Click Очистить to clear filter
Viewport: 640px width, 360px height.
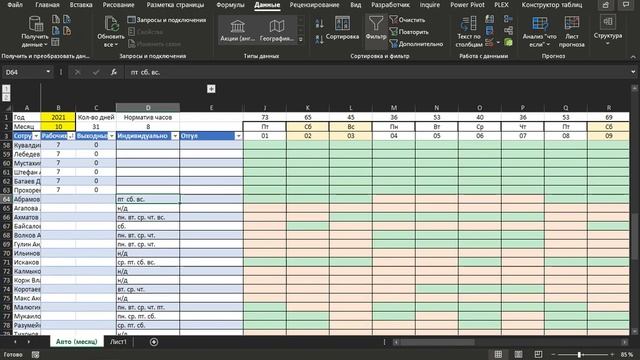[x=407, y=20]
